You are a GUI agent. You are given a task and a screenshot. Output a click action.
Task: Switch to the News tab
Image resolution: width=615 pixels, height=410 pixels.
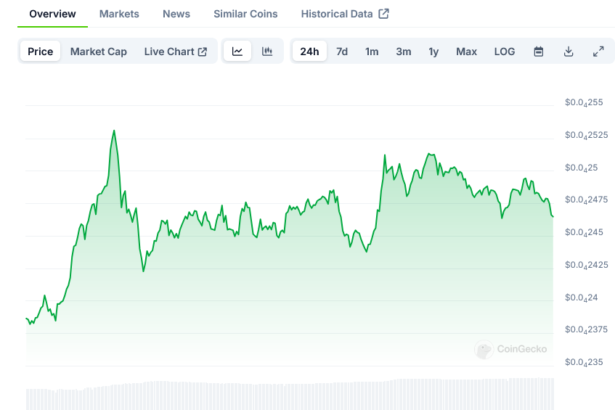click(x=176, y=14)
